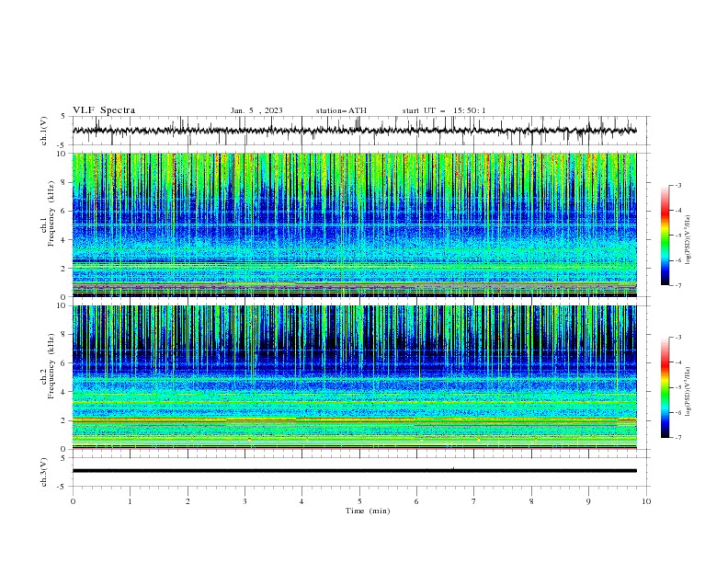Click the "ch.1(V)" waveform axis label
This screenshot has width=728, height=563.
click(44, 131)
